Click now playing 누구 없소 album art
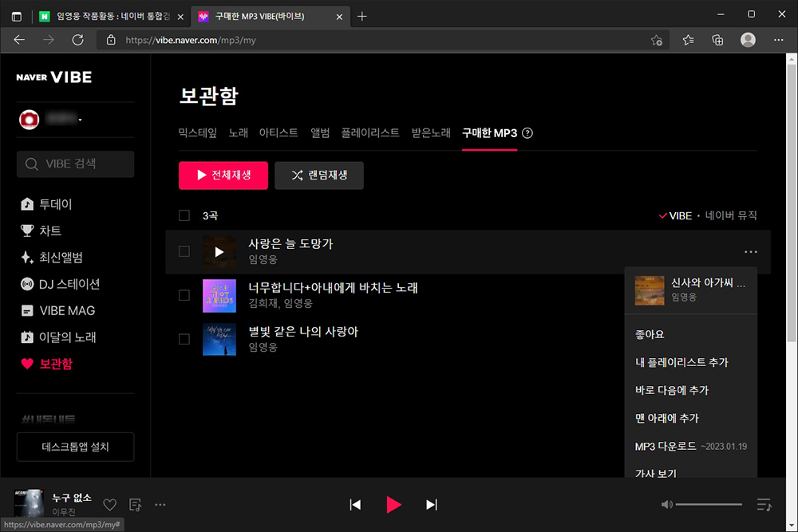This screenshot has height=532, width=798. coord(29,503)
